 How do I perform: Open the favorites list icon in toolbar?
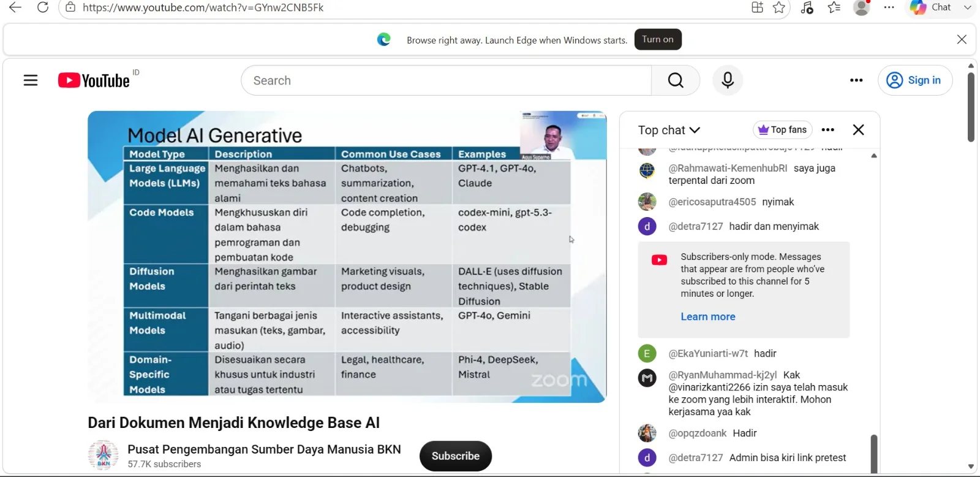[x=834, y=7]
